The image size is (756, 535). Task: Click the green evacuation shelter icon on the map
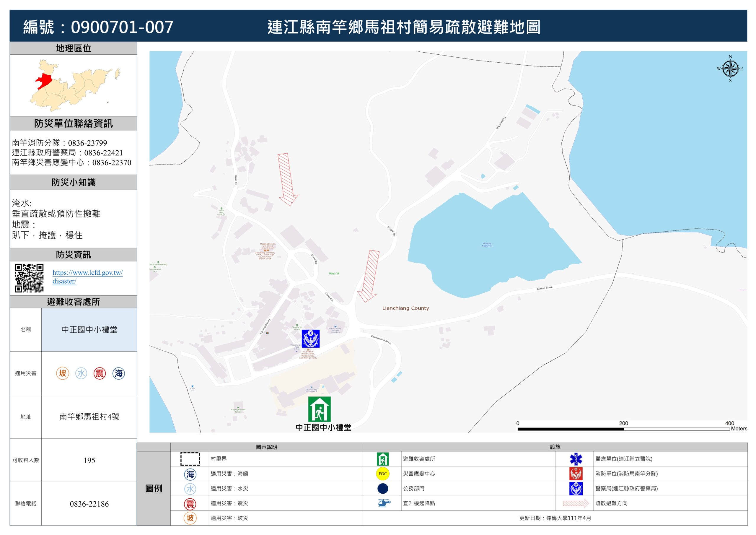pyautogui.click(x=319, y=409)
